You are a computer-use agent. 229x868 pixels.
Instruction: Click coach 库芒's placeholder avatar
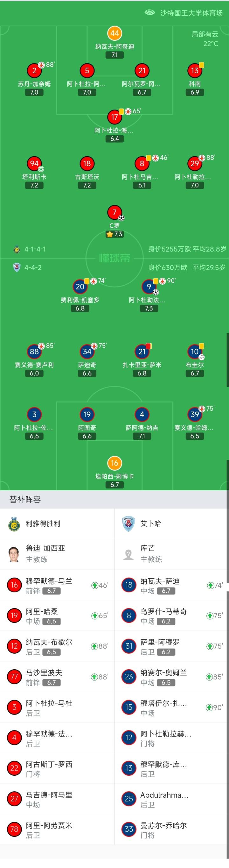(x=128, y=554)
